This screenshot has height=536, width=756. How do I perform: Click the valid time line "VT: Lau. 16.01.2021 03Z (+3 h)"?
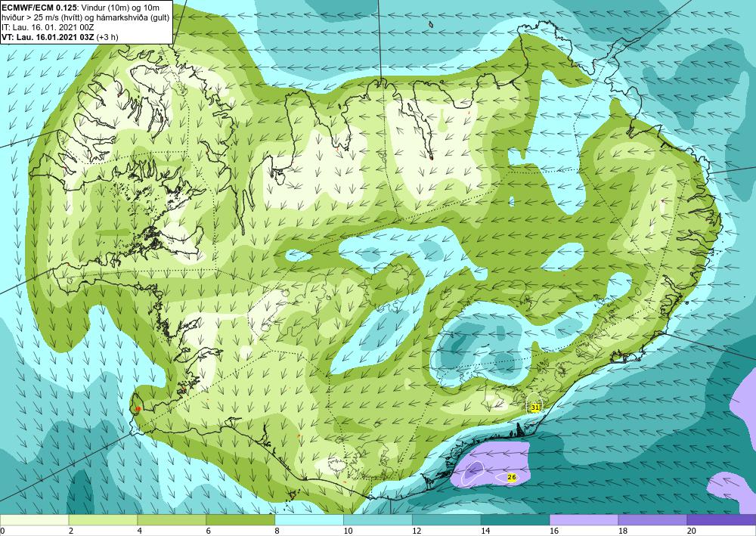[60, 36]
